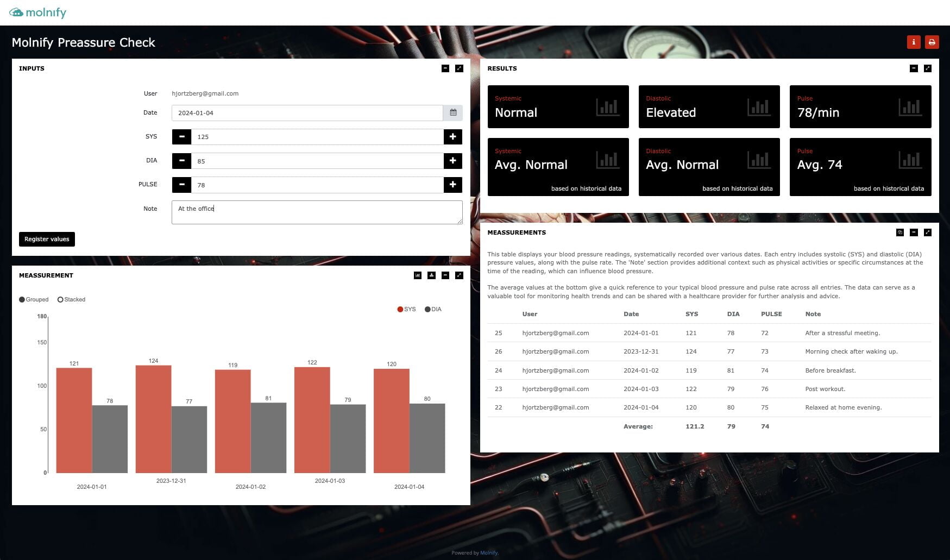Open the calendar picker for Date
The height and width of the screenshot is (560, 950).
453,113
